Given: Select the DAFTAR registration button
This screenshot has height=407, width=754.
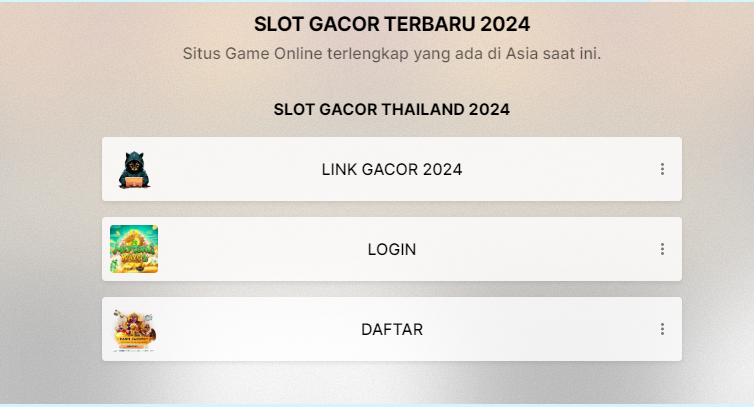Looking at the screenshot, I should pyautogui.click(x=392, y=329).
